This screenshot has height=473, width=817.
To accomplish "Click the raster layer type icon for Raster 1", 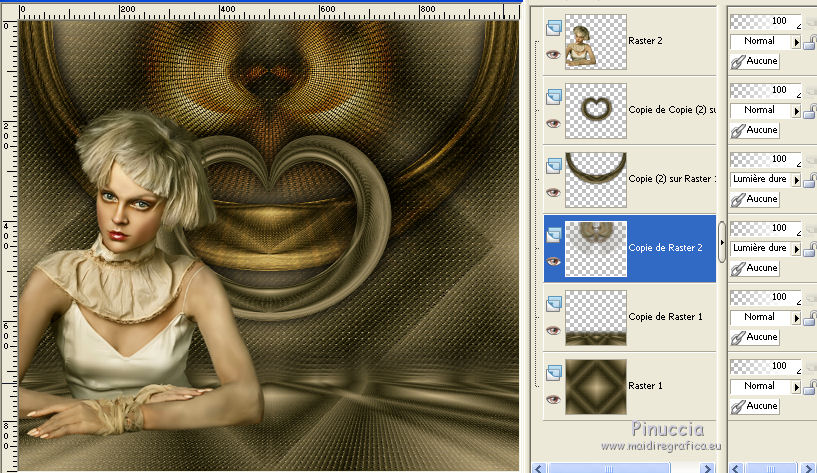I will click(x=553, y=371).
